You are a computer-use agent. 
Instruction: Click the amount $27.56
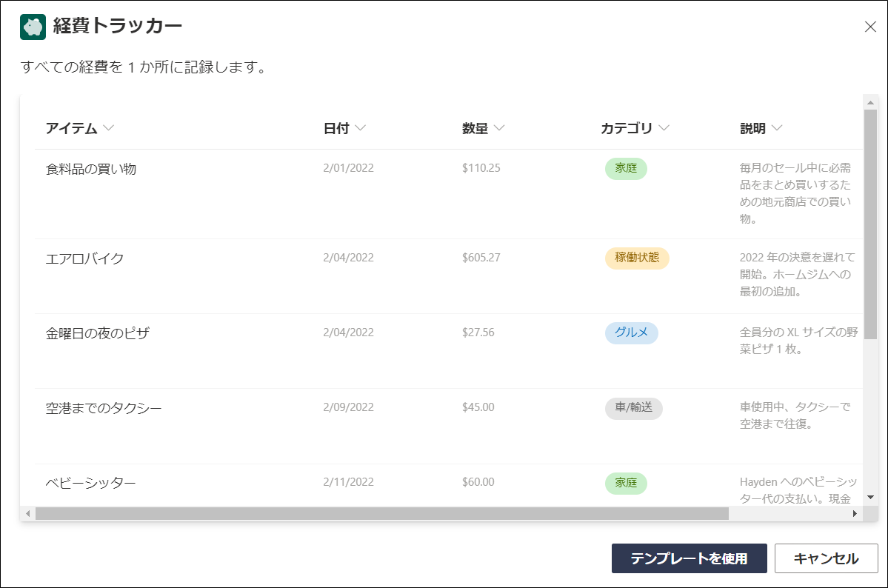(x=478, y=332)
